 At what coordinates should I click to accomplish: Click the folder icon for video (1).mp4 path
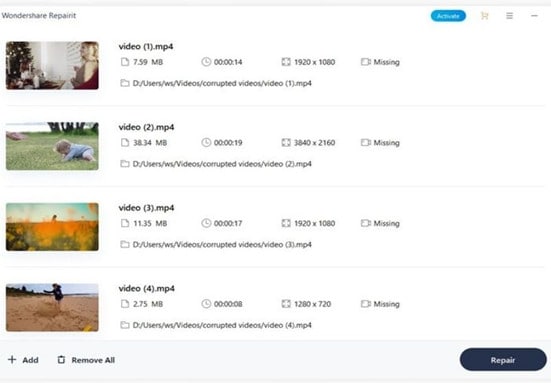[125, 83]
